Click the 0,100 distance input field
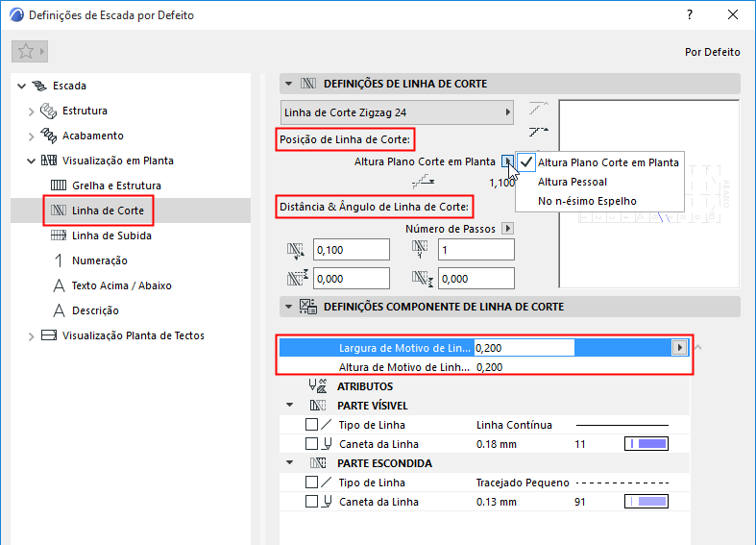Screen dimensions: 756x545 click(x=352, y=250)
